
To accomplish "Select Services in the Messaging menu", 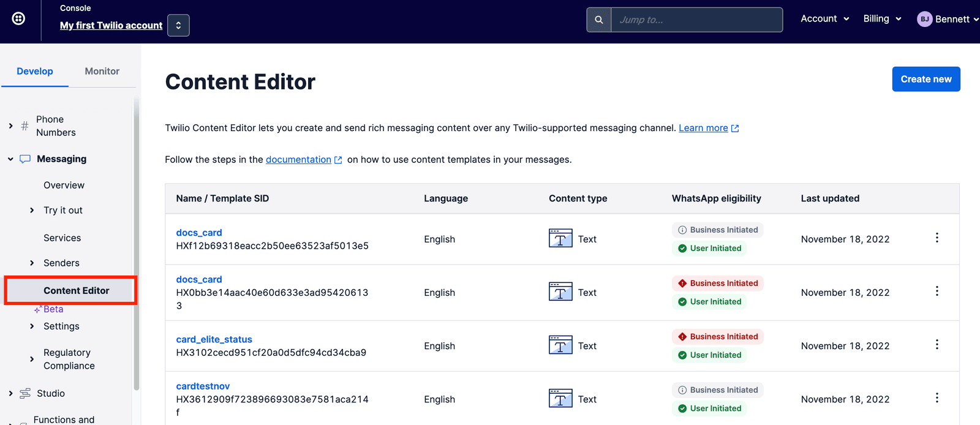I will click(62, 238).
